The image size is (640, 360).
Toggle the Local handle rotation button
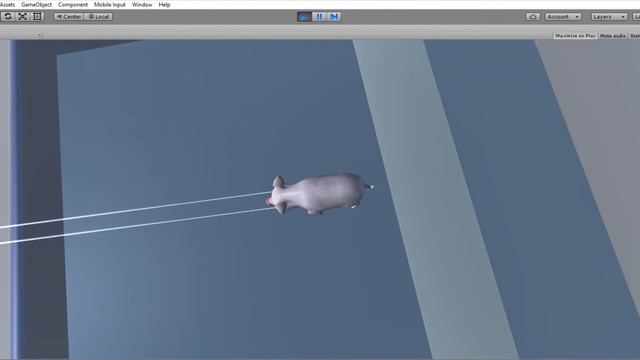coord(98,17)
